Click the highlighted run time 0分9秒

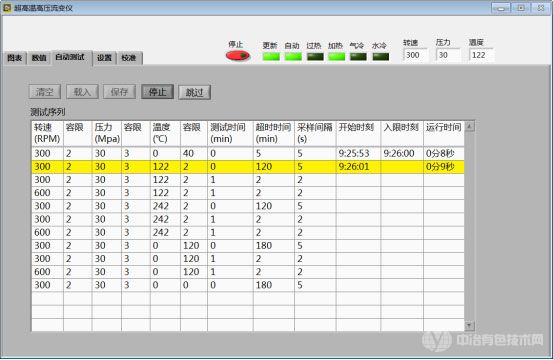click(444, 166)
